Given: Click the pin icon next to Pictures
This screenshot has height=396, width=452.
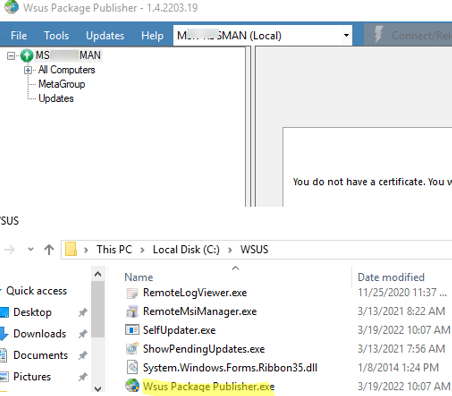Looking at the screenshot, I should click(83, 377).
